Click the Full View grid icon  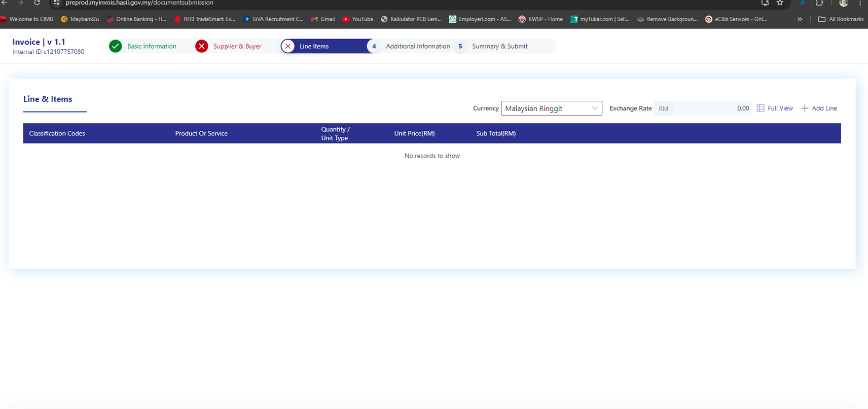[x=761, y=108]
